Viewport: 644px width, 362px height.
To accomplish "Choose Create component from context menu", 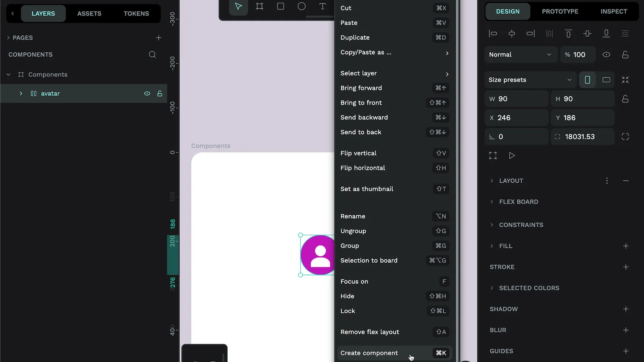I will (369, 353).
